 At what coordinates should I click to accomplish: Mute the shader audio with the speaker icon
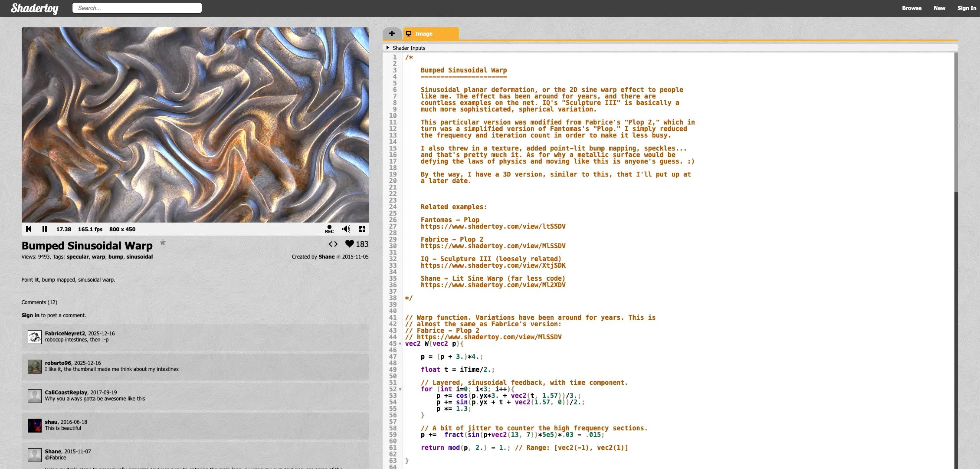(345, 229)
